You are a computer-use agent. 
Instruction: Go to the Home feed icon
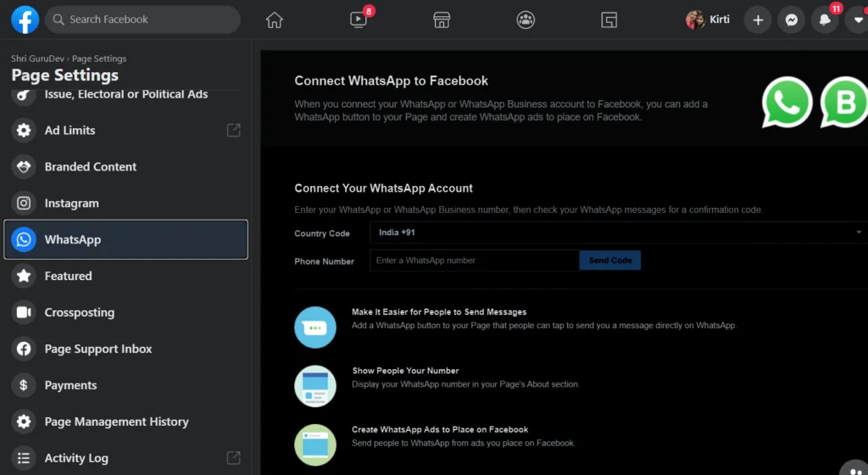tap(274, 20)
